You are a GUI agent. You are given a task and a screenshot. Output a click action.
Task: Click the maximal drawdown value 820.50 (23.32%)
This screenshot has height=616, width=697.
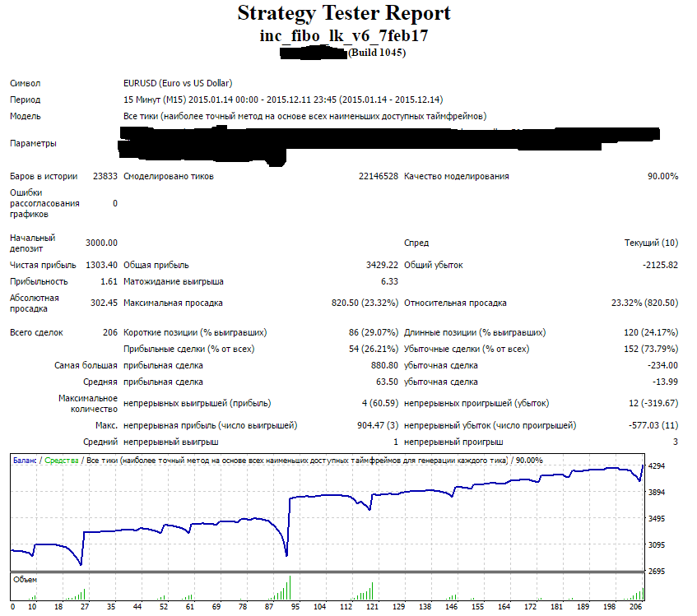click(x=365, y=303)
